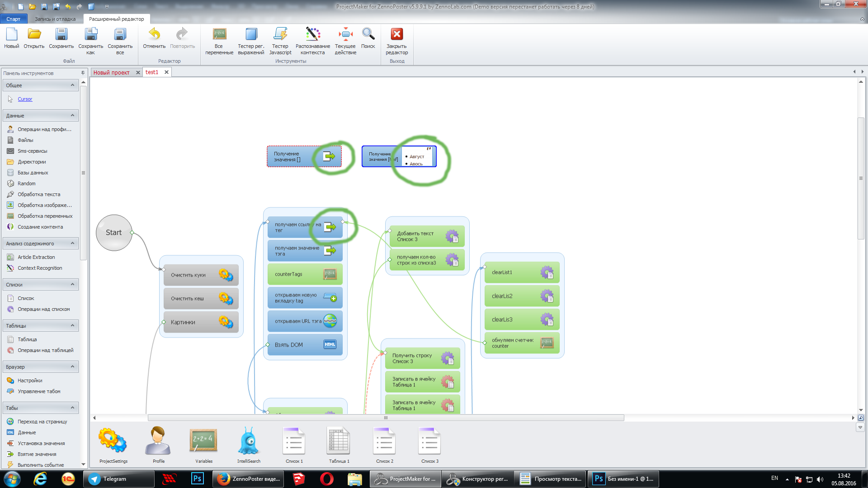Switch to the Старт ribbon tab
The image size is (868, 488).
click(x=14, y=19)
